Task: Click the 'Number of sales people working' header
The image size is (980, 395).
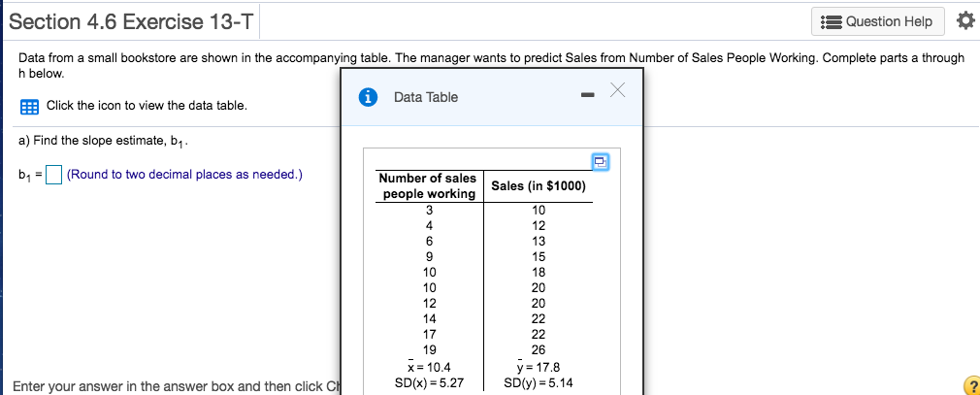Action: click(429, 186)
